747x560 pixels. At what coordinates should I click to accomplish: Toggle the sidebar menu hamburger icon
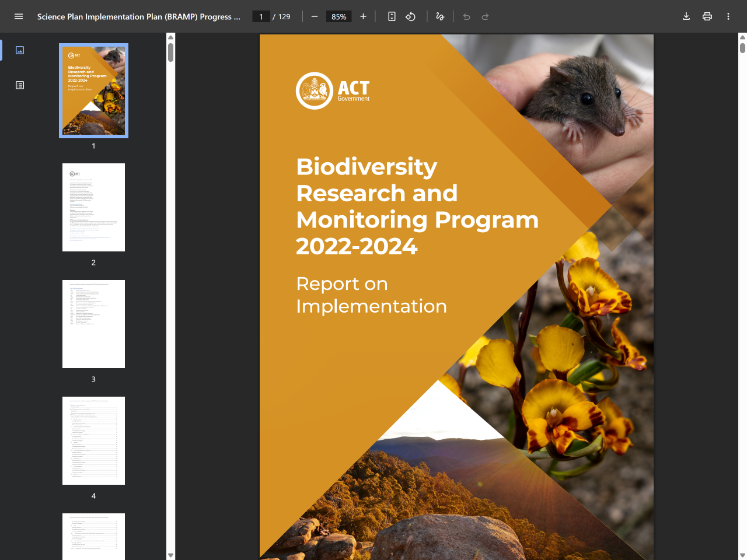click(19, 16)
